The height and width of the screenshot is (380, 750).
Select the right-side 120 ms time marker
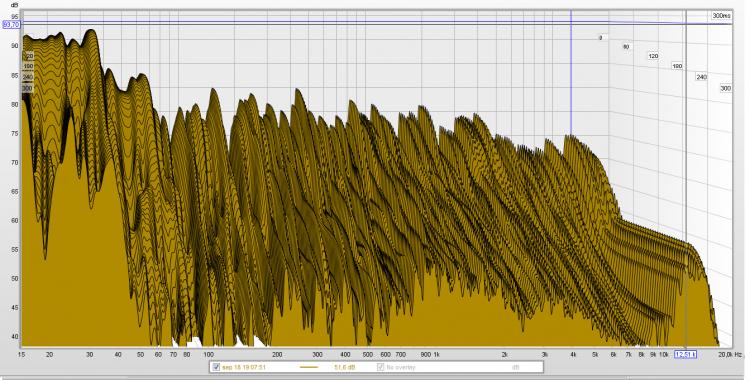(x=653, y=56)
